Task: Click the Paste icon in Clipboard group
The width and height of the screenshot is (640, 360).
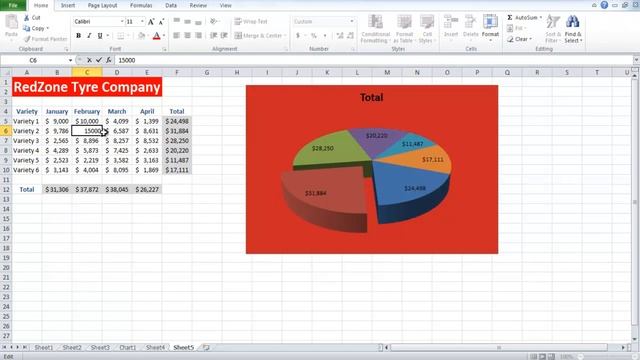Action: pos(11,23)
